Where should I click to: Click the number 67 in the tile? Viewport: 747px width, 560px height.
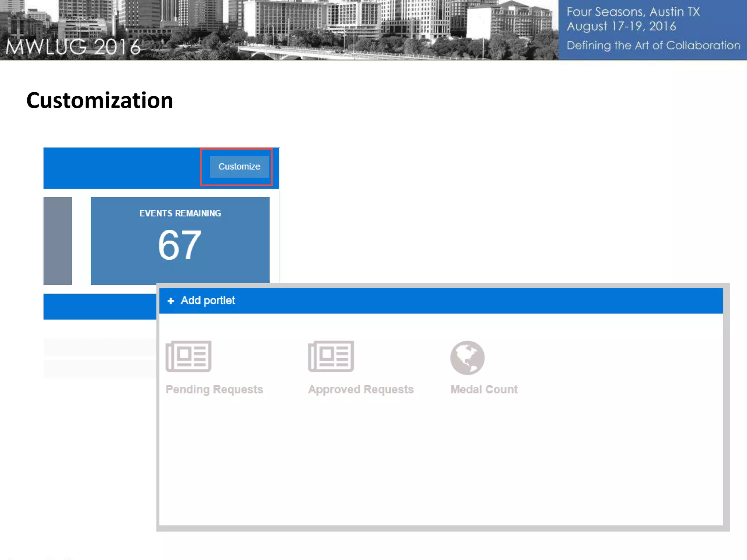coord(179,245)
